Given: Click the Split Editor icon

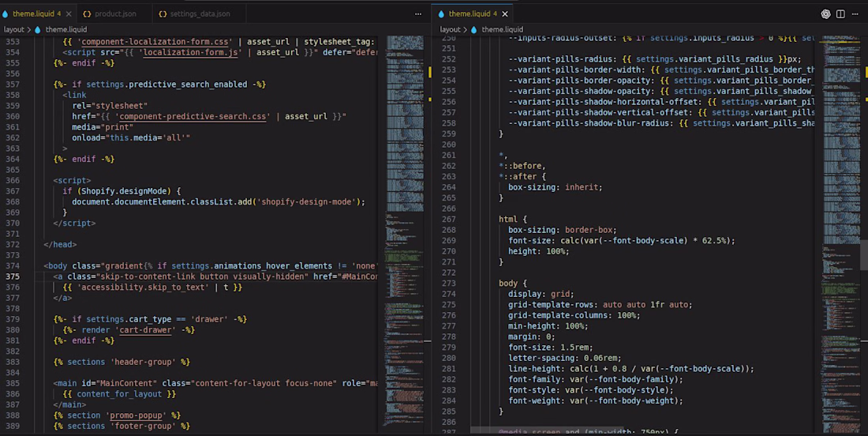Looking at the screenshot, I should 840,13.
